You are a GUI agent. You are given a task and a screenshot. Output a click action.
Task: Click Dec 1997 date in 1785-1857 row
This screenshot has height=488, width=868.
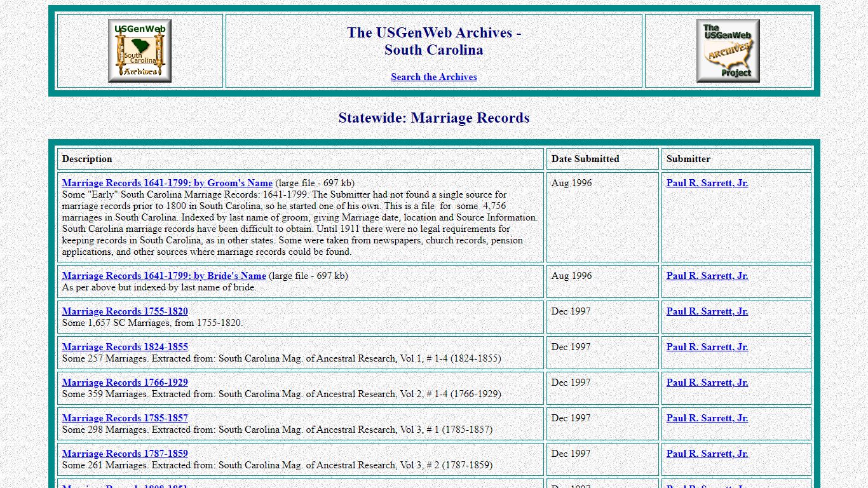click(571, 418)
